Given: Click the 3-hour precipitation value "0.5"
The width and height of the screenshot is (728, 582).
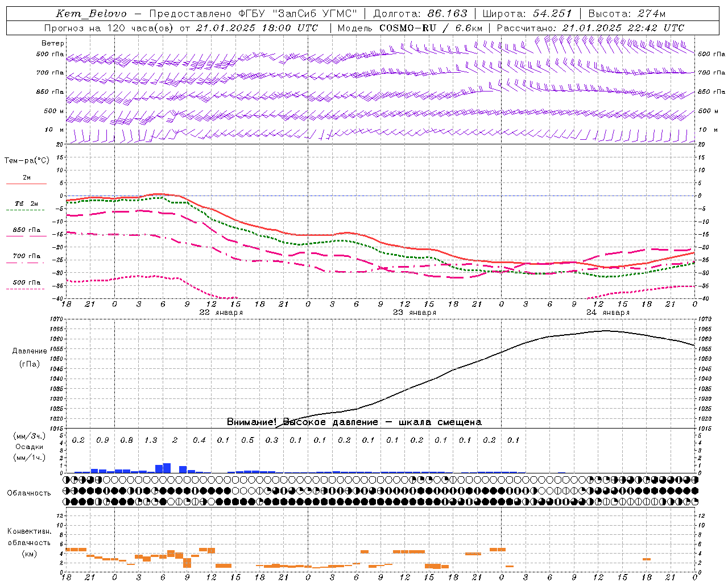Looking at the screenshot, I should point(247,440).
